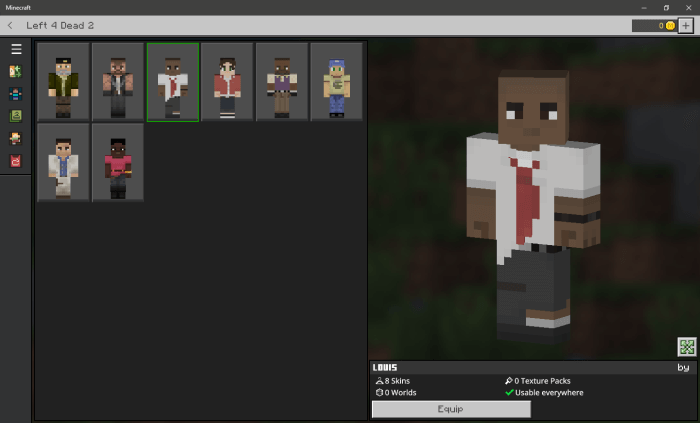This screenshot has width=700, height=423.
Task: Open the hamburger menu in the sidebar
Action: (x=16, y=49)
